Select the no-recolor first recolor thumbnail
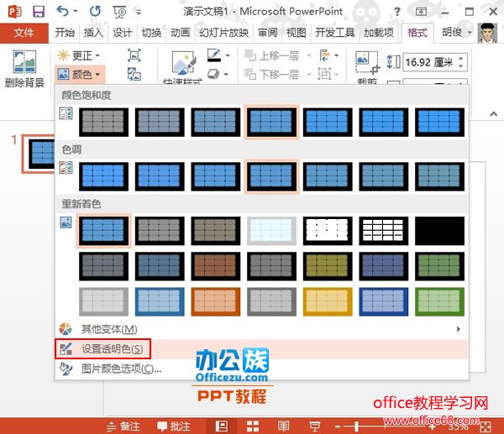 [103, 231]
